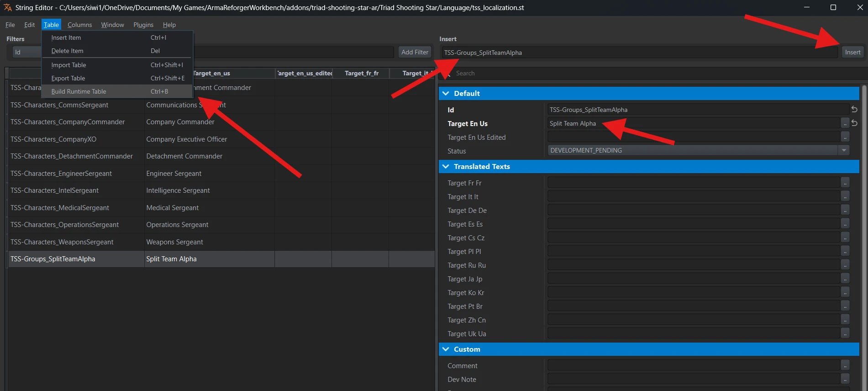
Task: Open the Window menu
Action: (x=112, y=25)
